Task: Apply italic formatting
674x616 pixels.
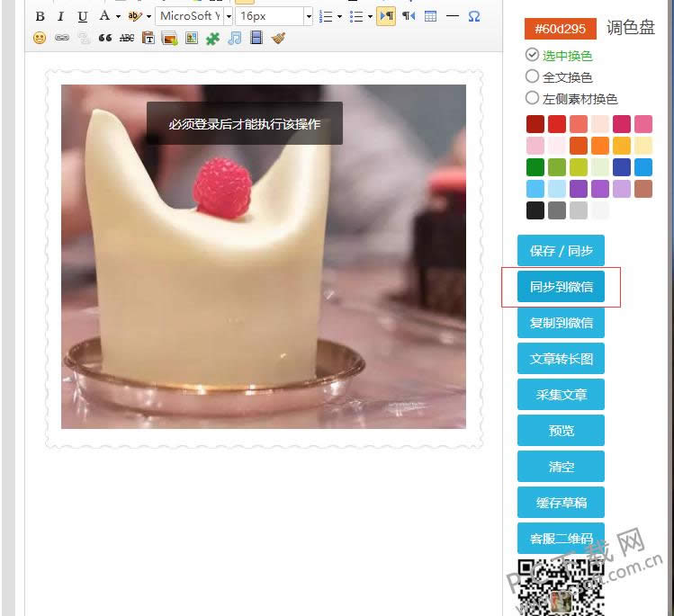Action: pos(60,16)
